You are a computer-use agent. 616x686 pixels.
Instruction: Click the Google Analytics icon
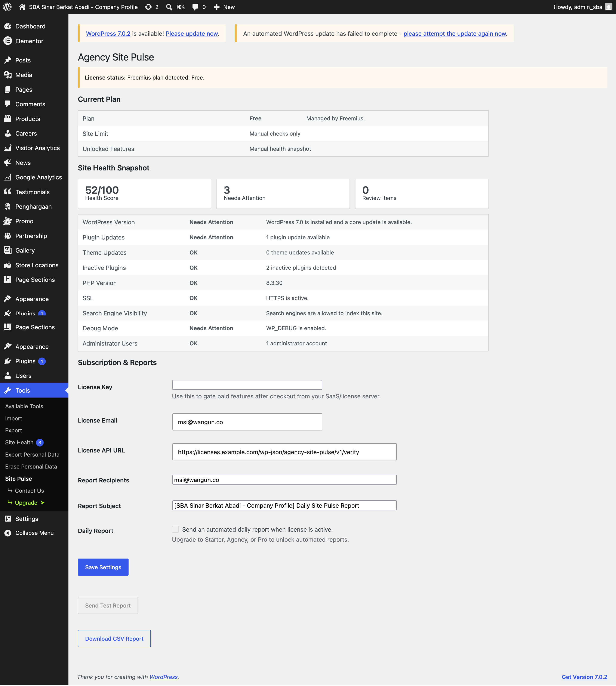click(7, 177)
